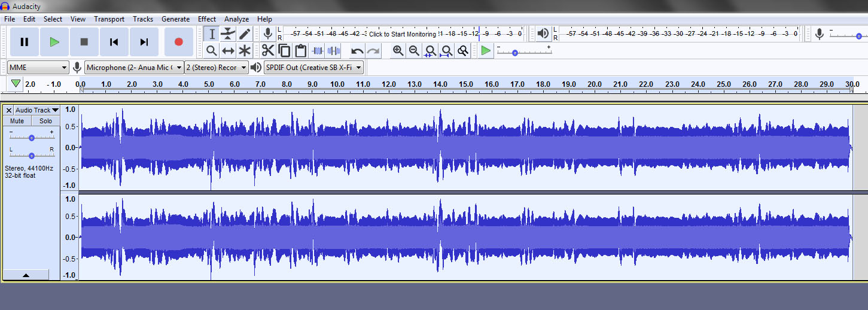The image size is (868, 310).
Task: Click the Zoom In magnifier icon
Action: (x=398, y=51)
